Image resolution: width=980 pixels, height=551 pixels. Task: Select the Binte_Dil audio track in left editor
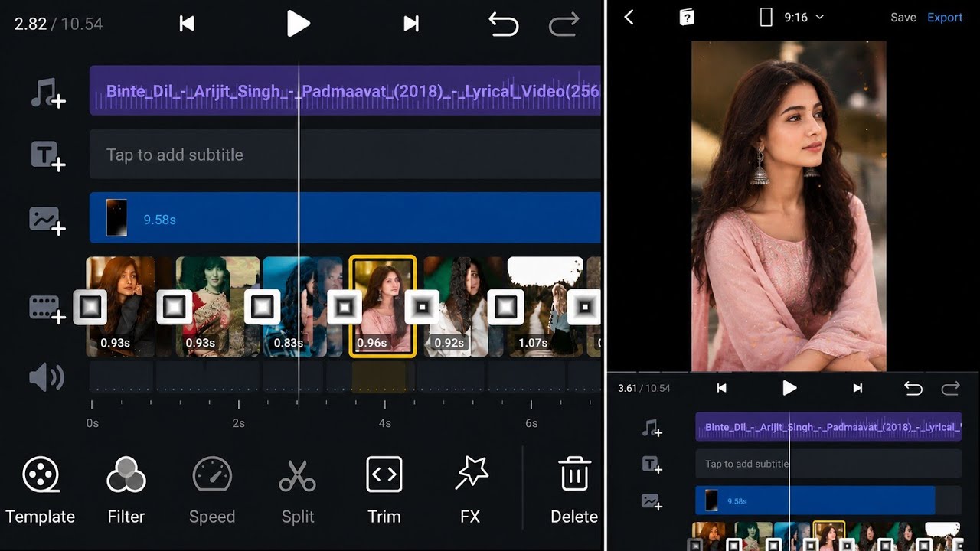pyautogui.click(x=345, y=90)
